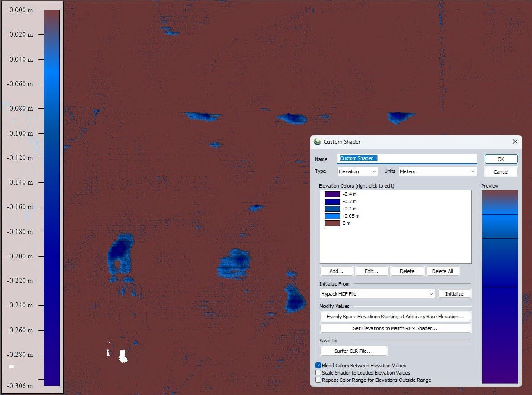
Task: Click Evenly Space Elevations Starting at Arbitrary Base Elevation
Action: click(x=395, y=317)
